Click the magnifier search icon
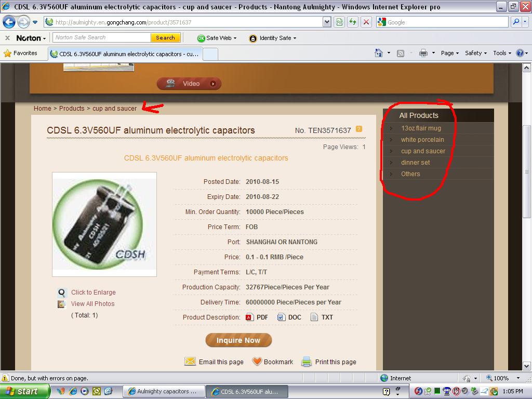The image size is (532, 399). pos(516,22)
